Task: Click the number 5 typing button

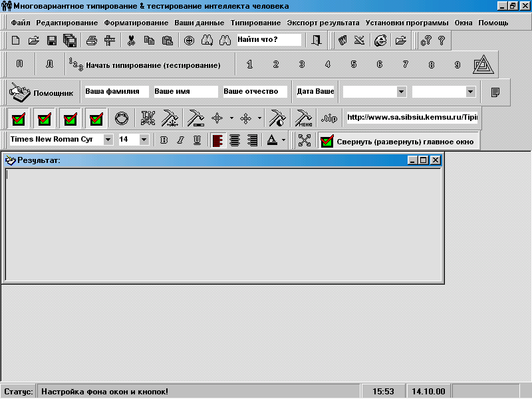Action: 354,65
